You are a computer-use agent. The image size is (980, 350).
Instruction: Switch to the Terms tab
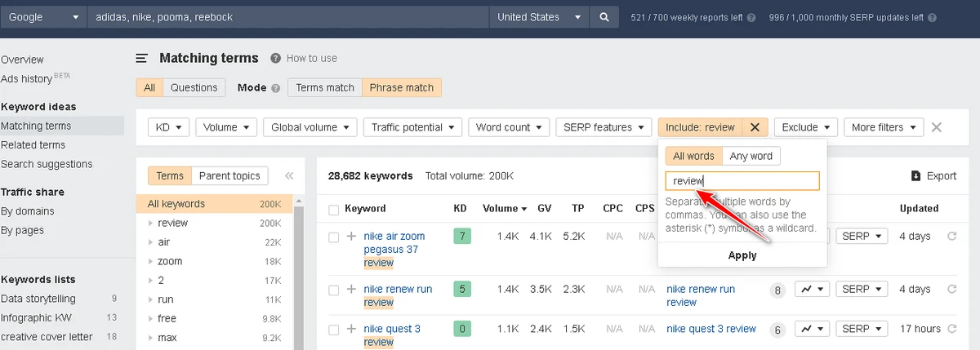tap(170, 175)
